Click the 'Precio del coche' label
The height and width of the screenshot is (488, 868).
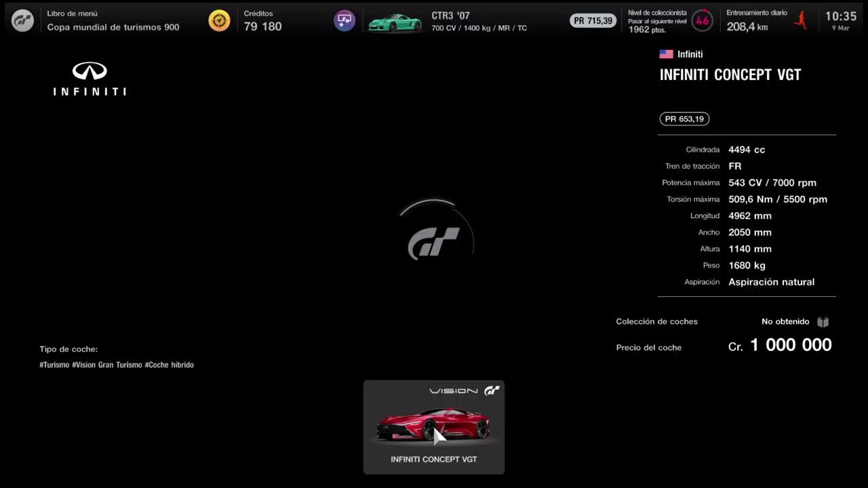click(649, 348)
